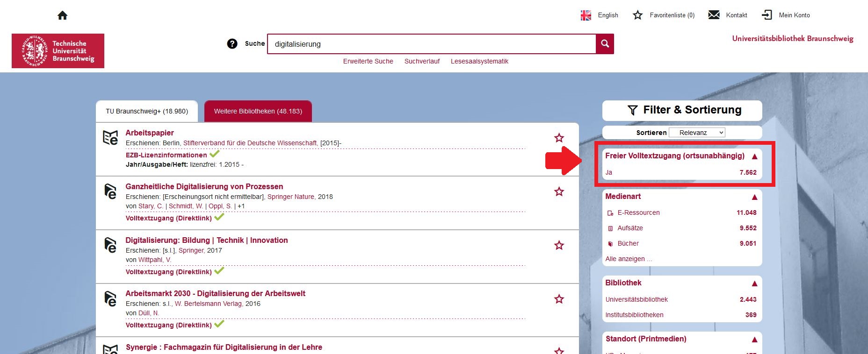
Task: Expand Alle anzeigen under Medienart
Action: tap(629, 259)
